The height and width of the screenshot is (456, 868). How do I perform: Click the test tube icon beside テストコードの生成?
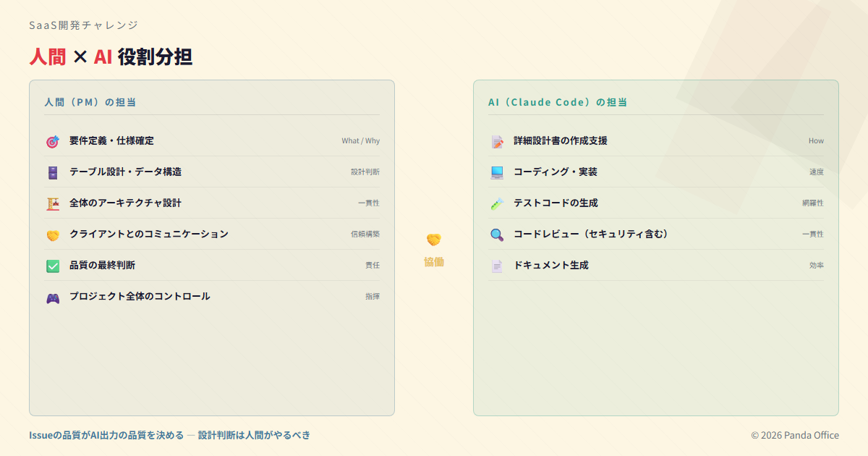pos(497,204)
